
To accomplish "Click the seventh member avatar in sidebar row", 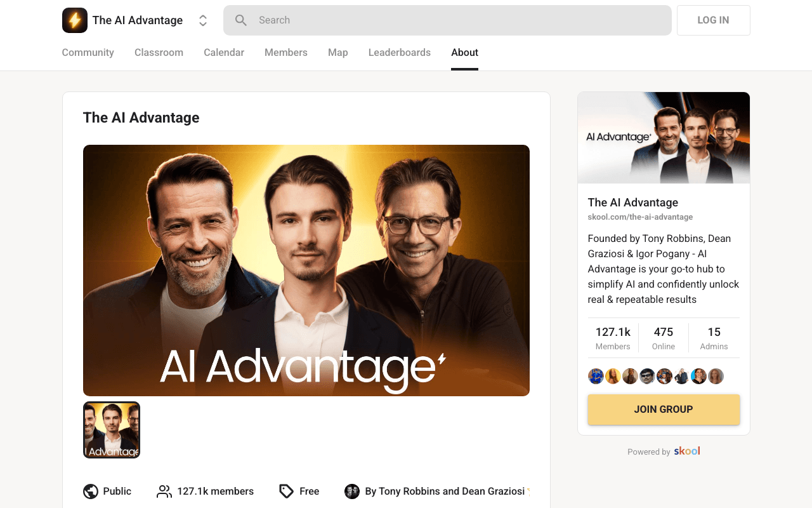I will pos(698,377).
